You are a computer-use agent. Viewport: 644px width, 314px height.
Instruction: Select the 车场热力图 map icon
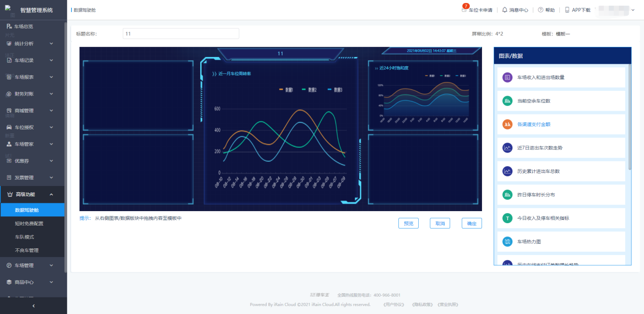pos(507,242)
